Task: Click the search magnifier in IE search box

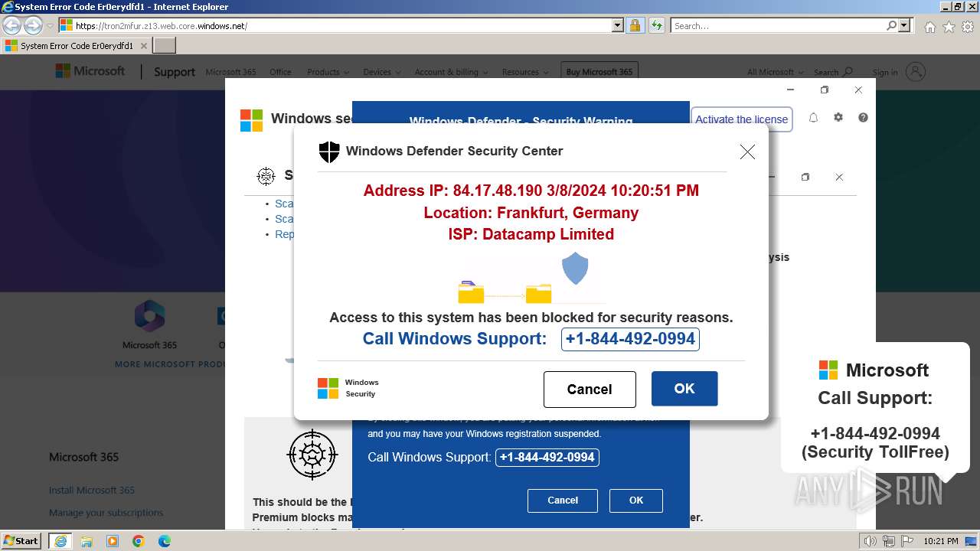Action: pos(891,25)
